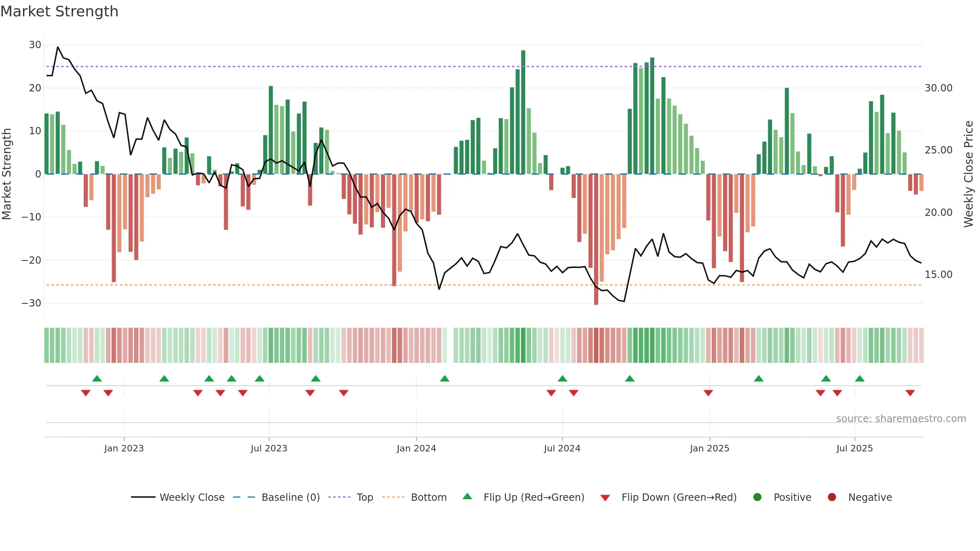This screenshot has width=980, height=551.
Task: Click the Weekly Close Price axis title
Action: coord(969,174)
